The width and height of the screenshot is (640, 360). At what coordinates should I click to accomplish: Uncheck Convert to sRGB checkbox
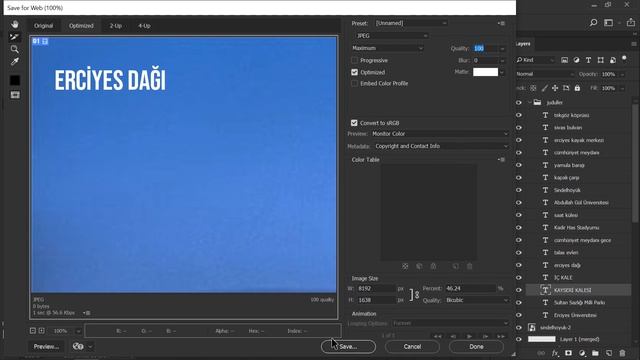(354, 123)
